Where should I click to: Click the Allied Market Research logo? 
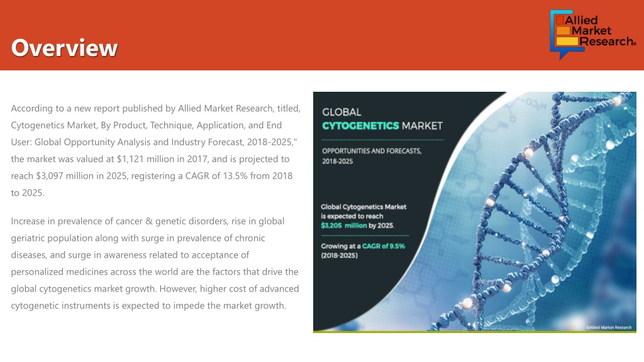pyautogui.click(x=592, y=35)
